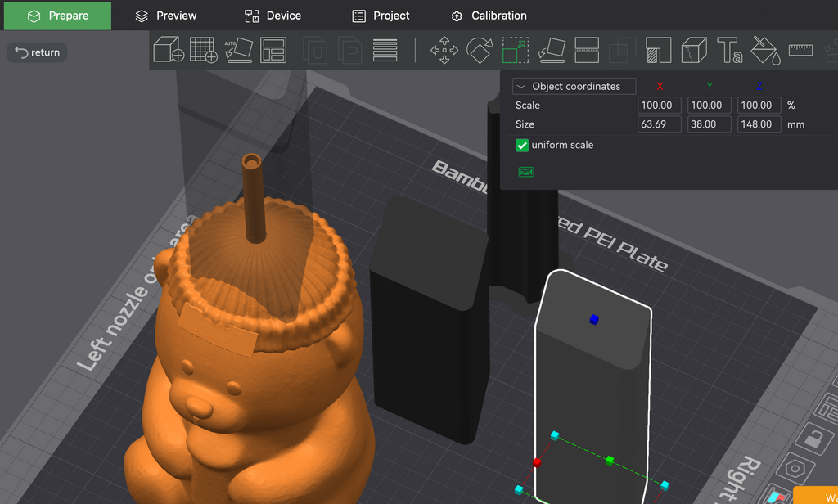Select the Text shape tool
838x504 pixels.
click(x=729, y=50)
